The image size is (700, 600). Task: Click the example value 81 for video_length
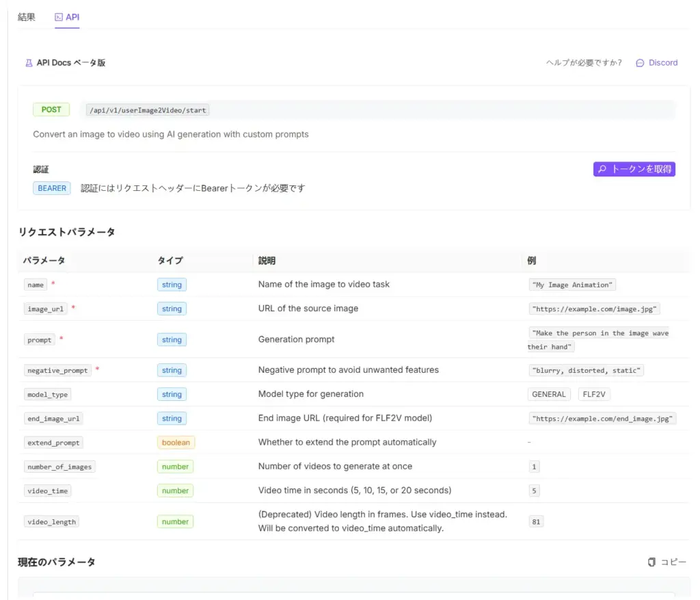pos(536,522)
